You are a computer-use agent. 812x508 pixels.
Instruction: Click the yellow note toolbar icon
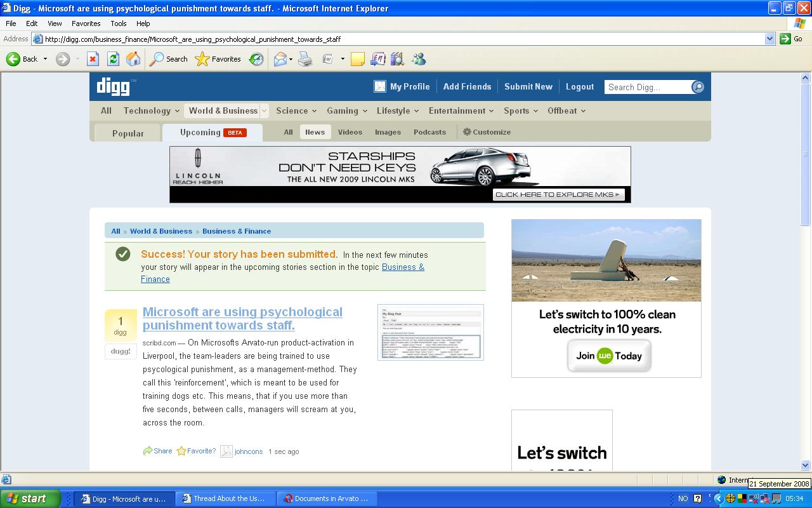(x=358, y=59)
